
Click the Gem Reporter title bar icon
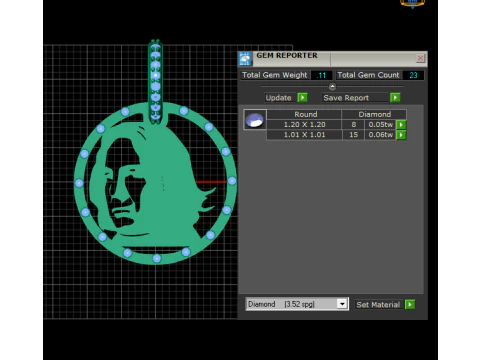(245, 59)
